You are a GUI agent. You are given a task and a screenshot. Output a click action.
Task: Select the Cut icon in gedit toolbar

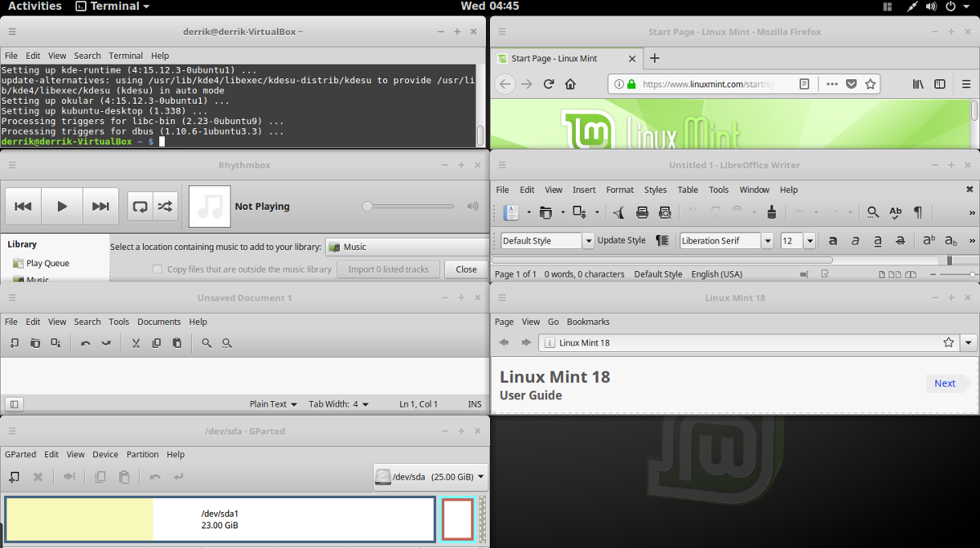(135, 342)
